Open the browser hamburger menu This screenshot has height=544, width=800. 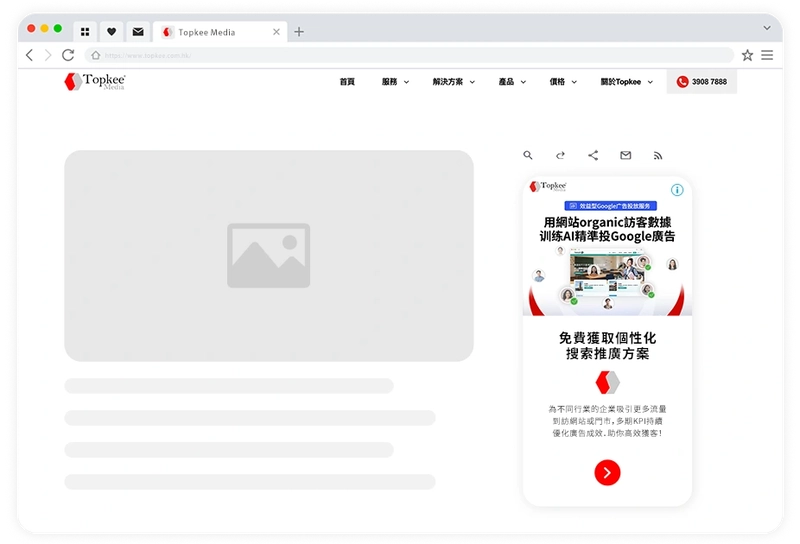(x=767, y=55)
